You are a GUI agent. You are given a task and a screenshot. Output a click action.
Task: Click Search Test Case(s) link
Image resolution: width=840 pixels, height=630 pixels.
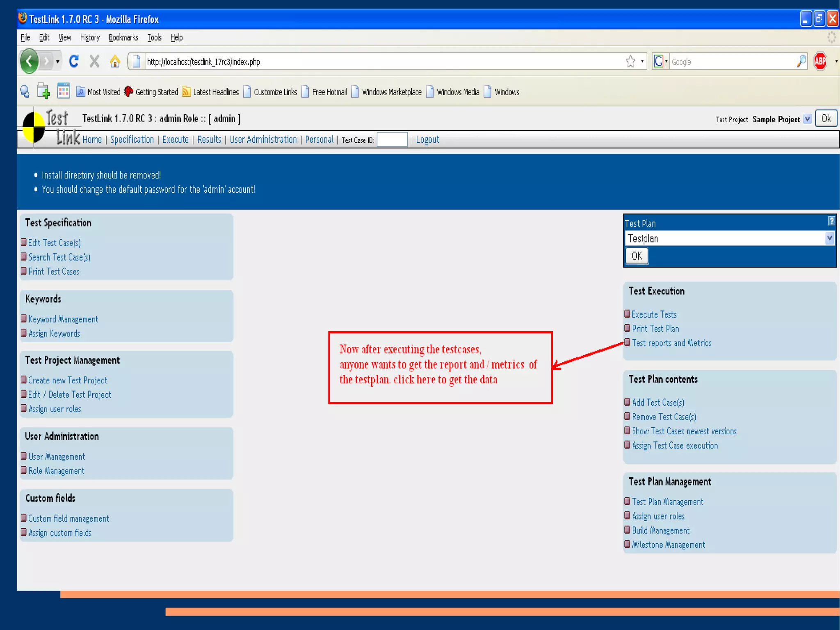click(x=59, y=257)
